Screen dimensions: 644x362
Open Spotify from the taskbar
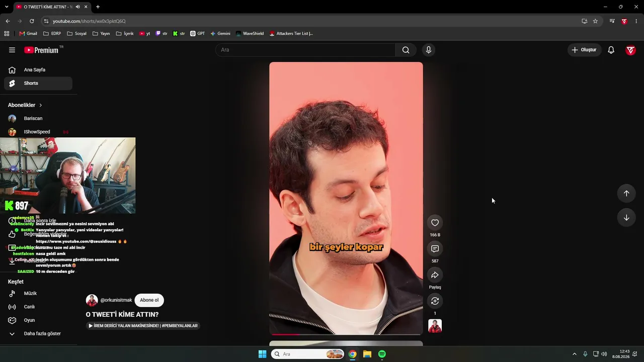coord(382,354)
